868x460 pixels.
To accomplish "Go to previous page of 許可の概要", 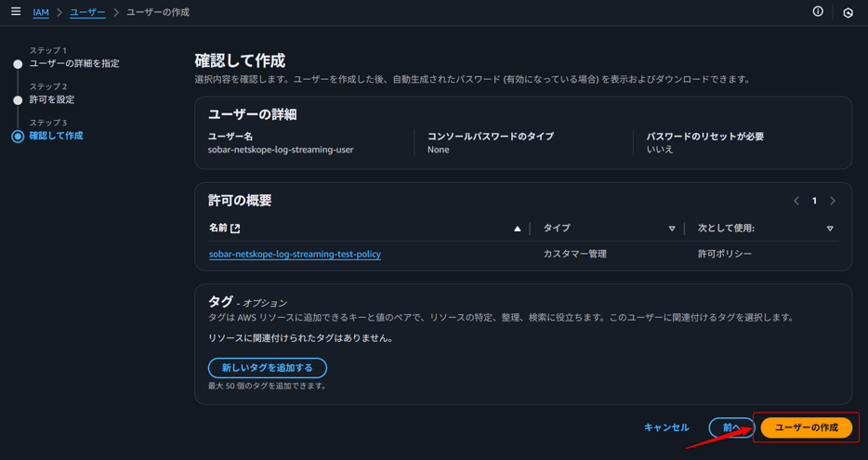I will tap(796, 201).
